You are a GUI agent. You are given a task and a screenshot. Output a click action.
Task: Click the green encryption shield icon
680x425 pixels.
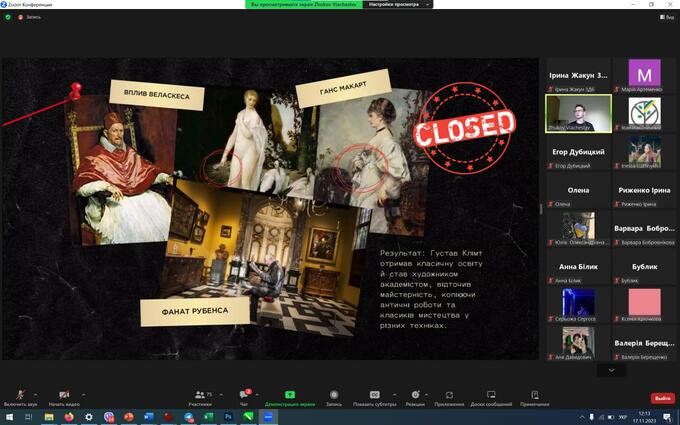(x=8, y=17)
